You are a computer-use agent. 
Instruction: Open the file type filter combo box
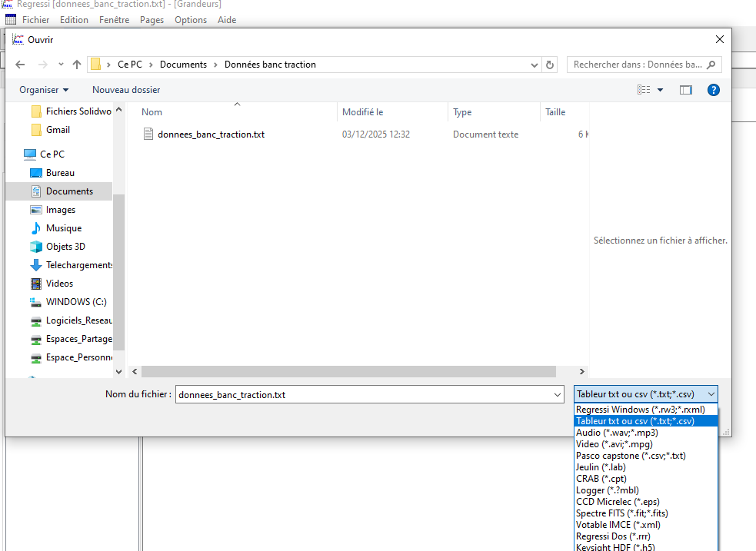tap(645, 394)
